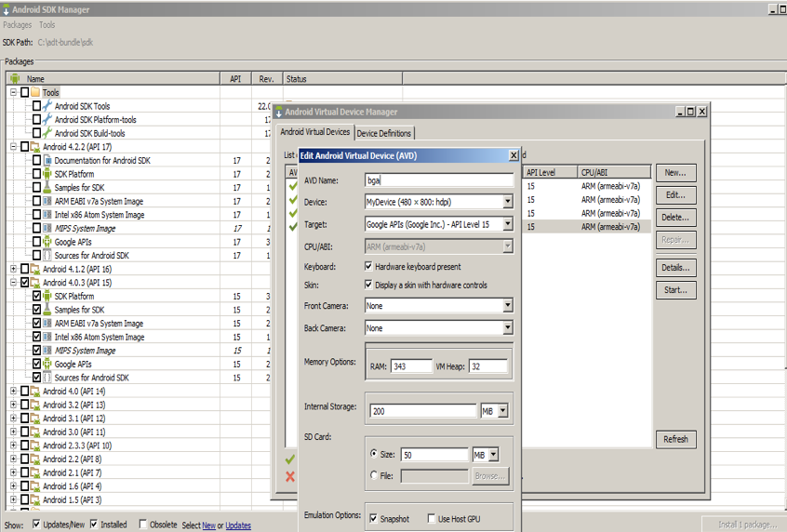This screenshot has width=787, height=532.
Task: Open the Front Camera dropdown
Action: click(x=507, y=305)
